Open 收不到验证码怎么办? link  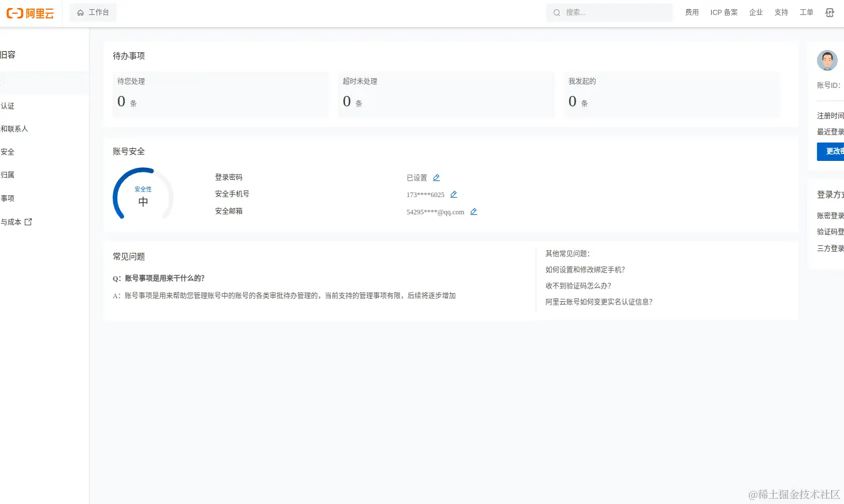click(x=578, y=286)
